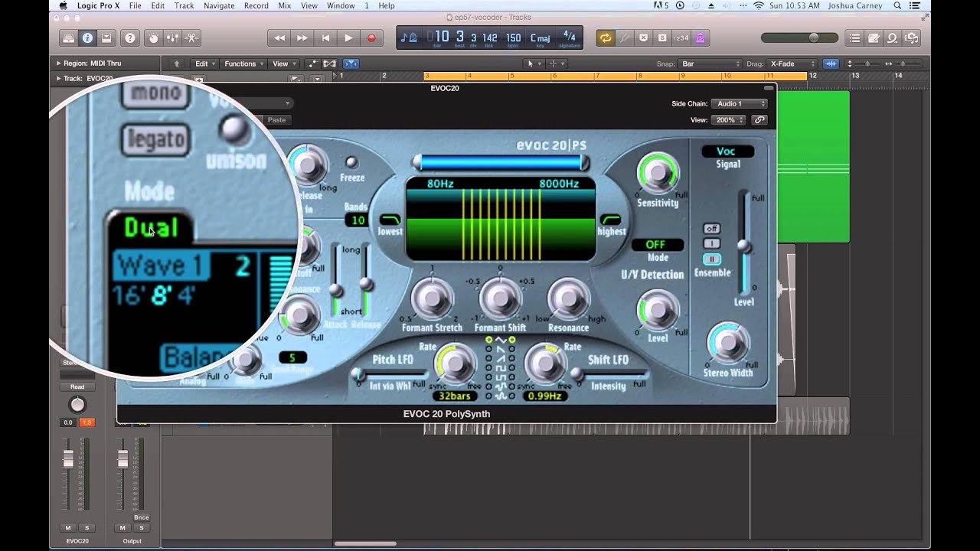The height and width of the screenshot is (551, 980).
Task: Toggle the Inspector info button
Action: (87, 37)
